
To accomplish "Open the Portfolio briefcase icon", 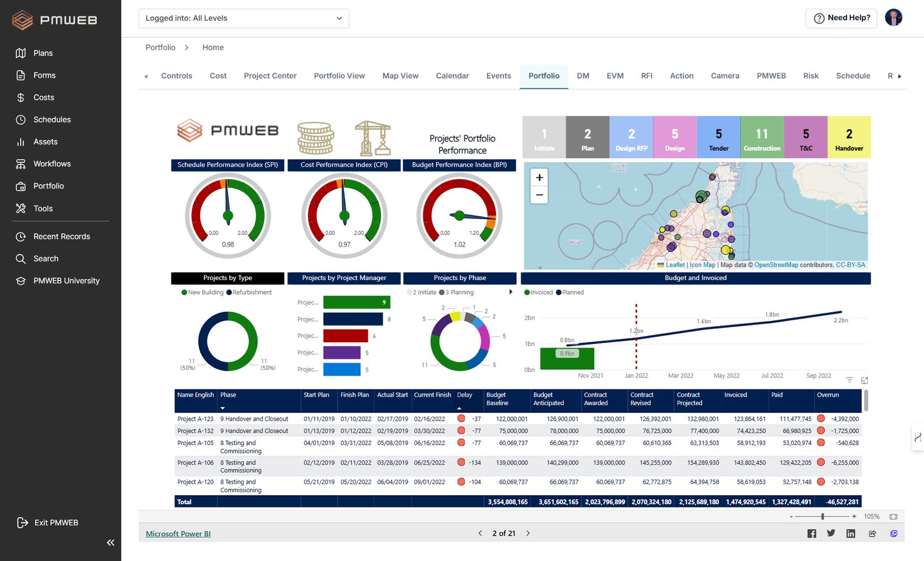I will coord(21,186).
